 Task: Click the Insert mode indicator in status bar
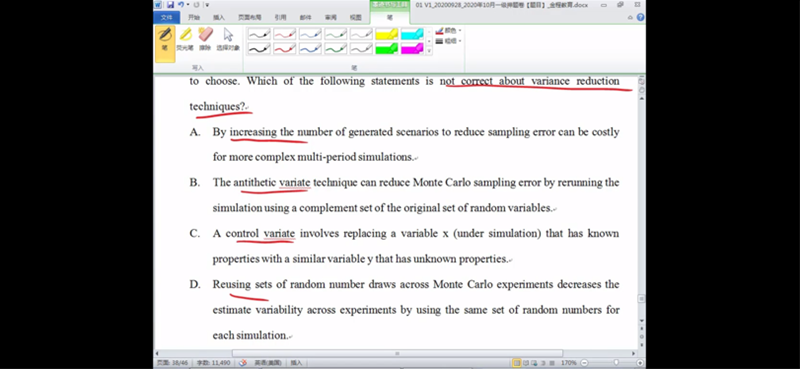(x=296, y=363)
